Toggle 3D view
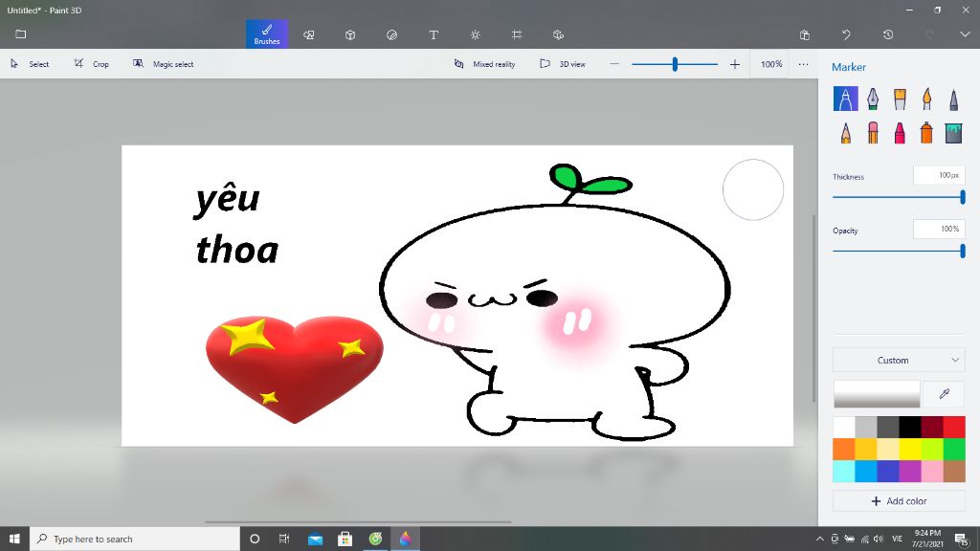The height and width of the screenshot is (551, 980). click(x=563, y=64)
